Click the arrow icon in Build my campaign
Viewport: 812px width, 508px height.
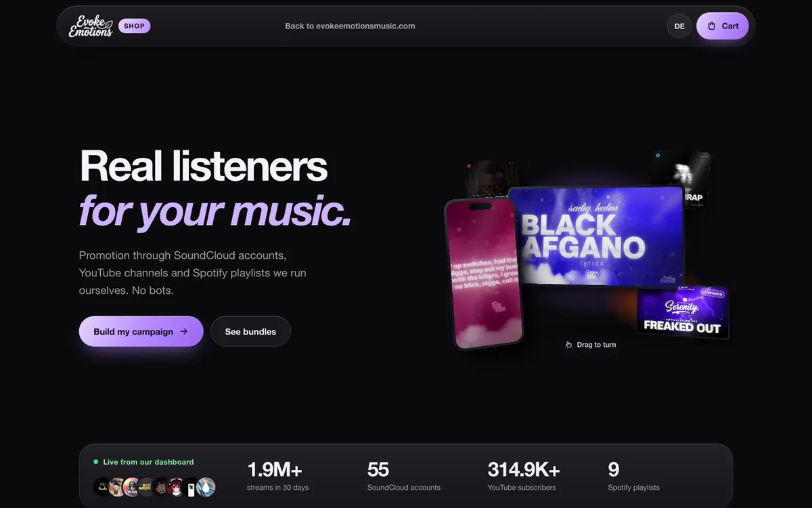click(184, 331)
